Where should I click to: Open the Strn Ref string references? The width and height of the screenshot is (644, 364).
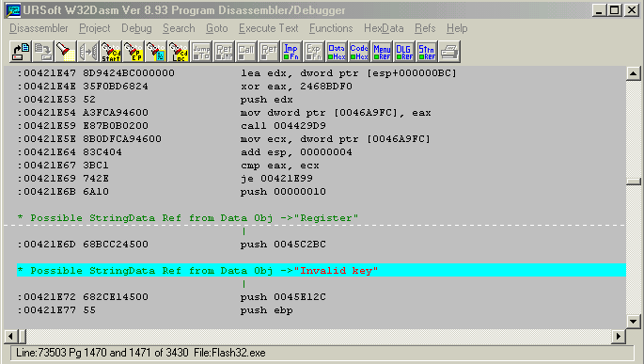point(427,52)
